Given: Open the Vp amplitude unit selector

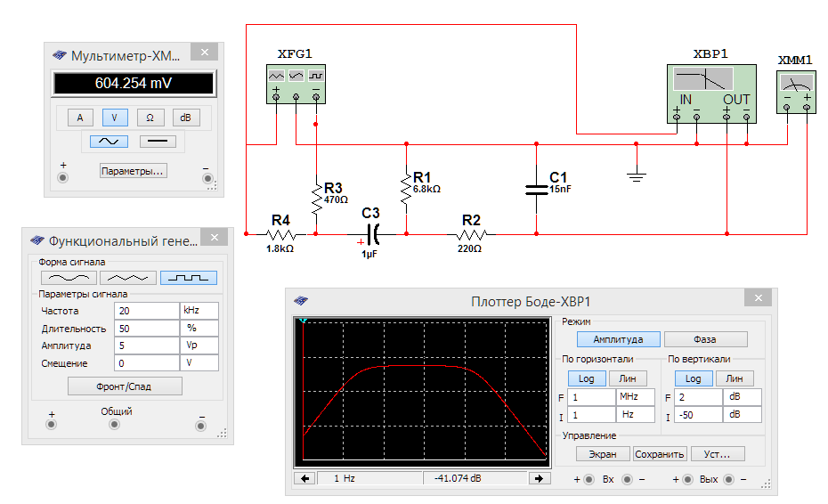Looking at the screenshot, I should tap(199, 345).
